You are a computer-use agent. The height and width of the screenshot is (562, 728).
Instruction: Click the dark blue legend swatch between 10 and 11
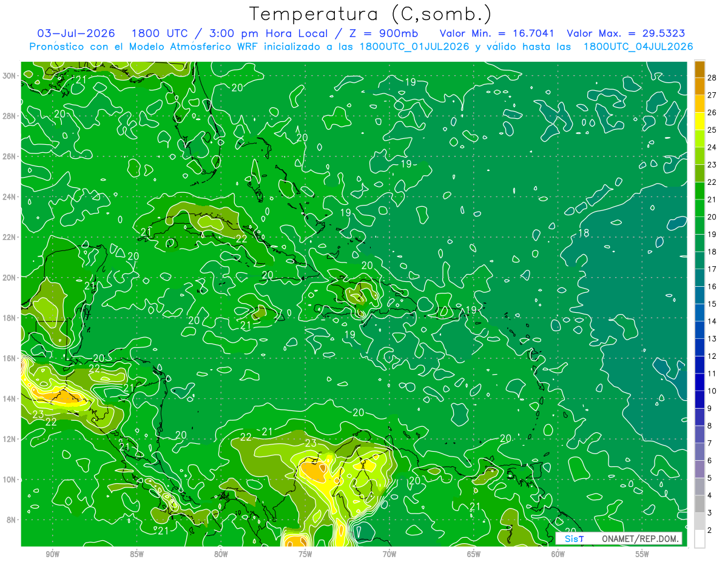(699, 383)
